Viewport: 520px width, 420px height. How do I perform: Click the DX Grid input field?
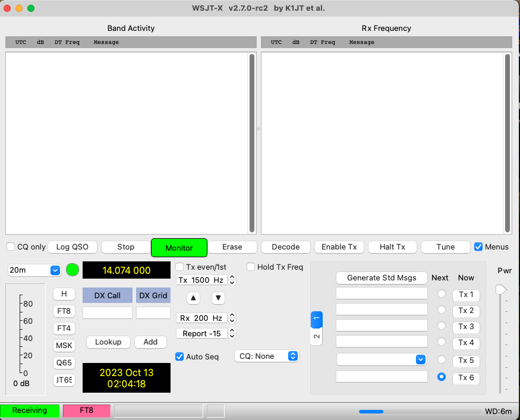click(x=153, y=313)
